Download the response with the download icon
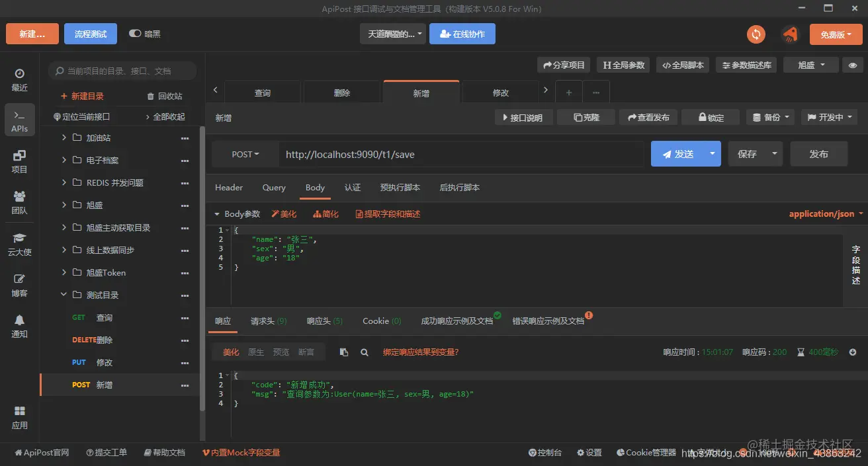The height and width of the screenshot is (466, 868). tap(853, 352)
